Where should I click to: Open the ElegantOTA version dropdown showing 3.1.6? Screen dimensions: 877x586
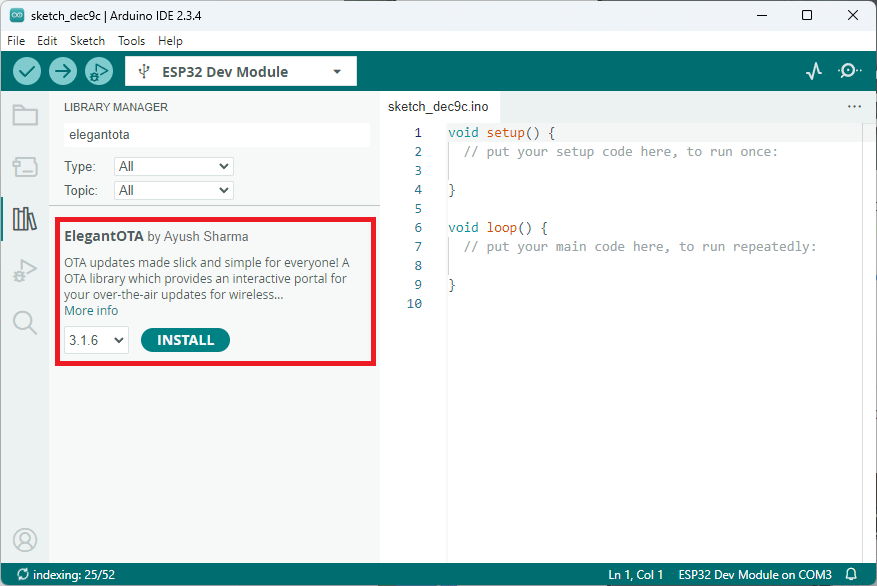[95, 340]
